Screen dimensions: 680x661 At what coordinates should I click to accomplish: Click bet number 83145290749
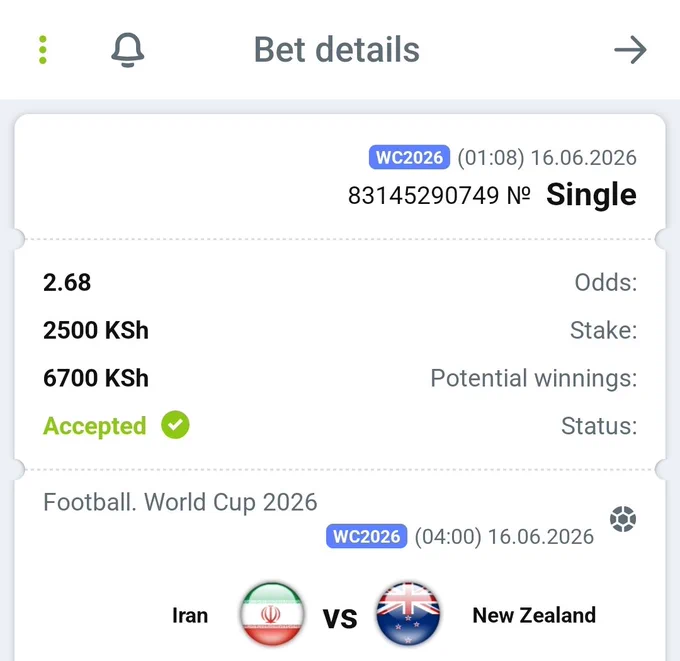point(423,195)
